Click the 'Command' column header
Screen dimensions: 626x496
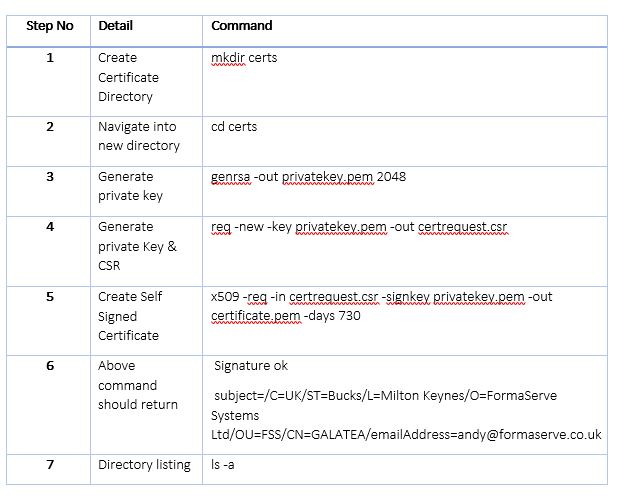[242, 26]
